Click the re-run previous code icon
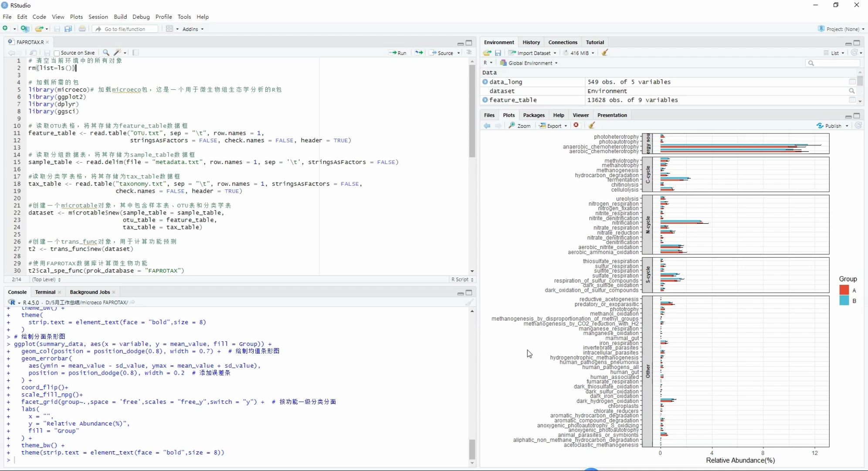This screenshot has width=868, height=471. point(419,53)
